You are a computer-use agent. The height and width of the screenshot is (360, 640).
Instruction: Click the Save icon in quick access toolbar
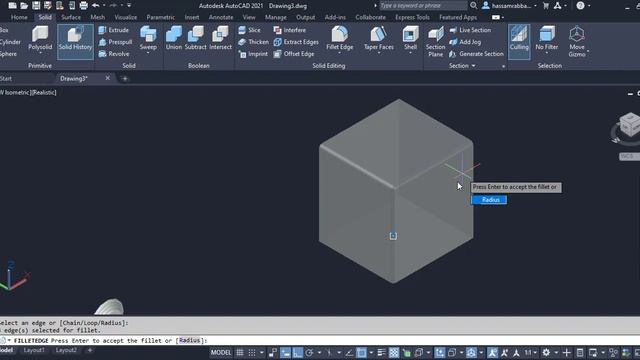[x=36, y=6]
